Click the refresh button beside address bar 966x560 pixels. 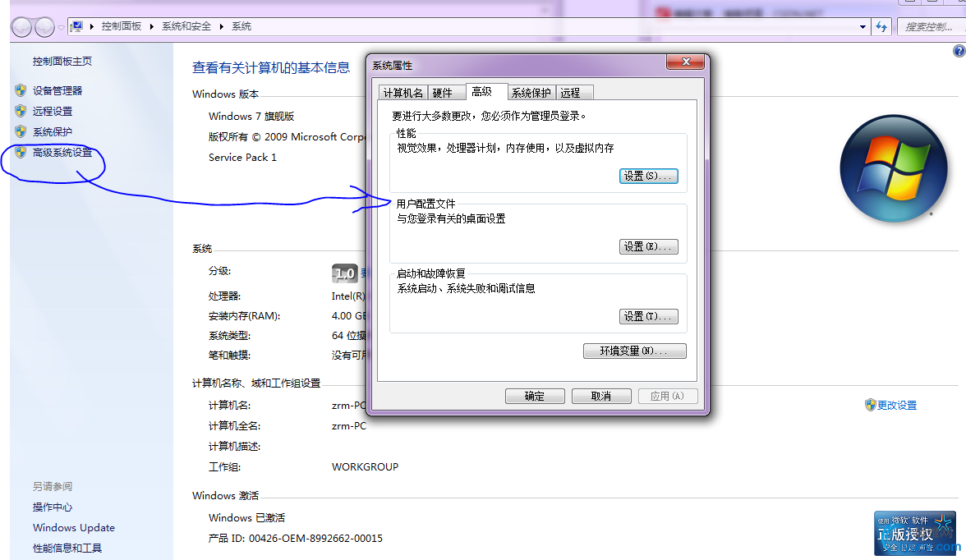click(x=881, y=26)
